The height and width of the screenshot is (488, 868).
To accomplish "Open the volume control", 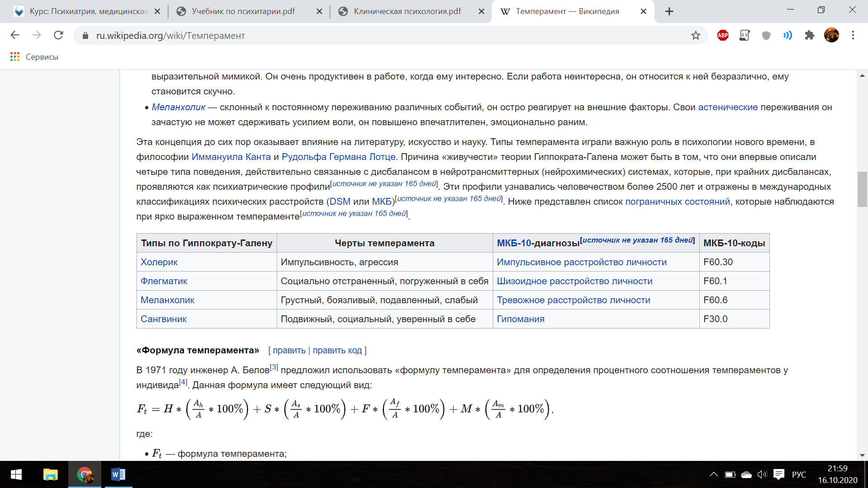I will [762, 474].
